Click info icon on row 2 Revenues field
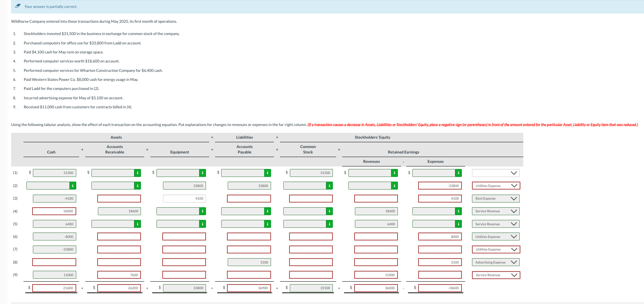 coord(395,186)
